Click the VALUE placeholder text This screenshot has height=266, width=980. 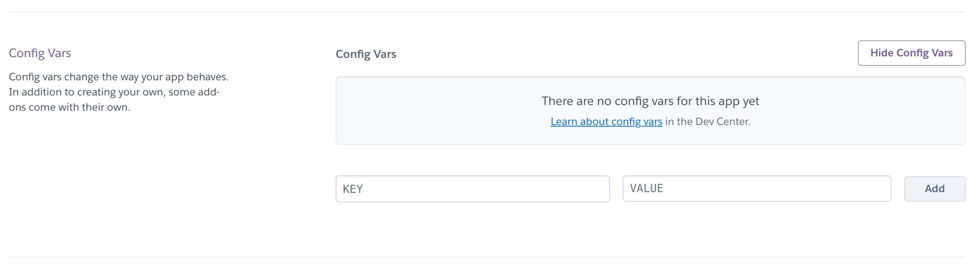[x=647, y=189]
